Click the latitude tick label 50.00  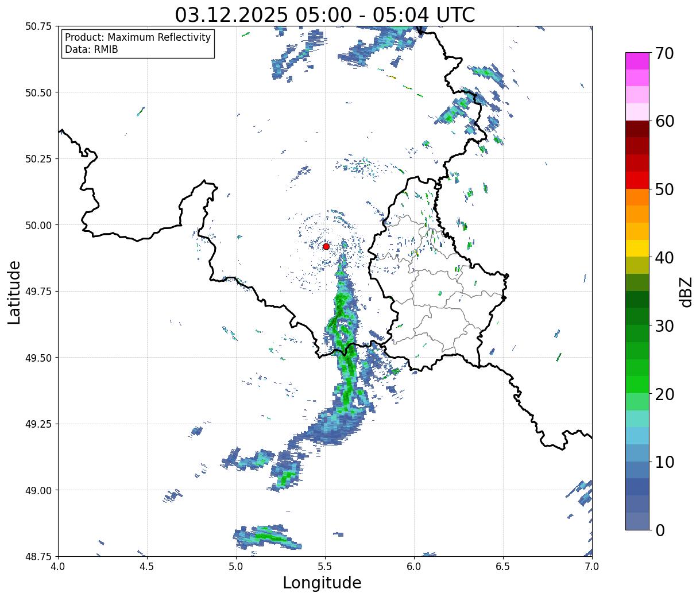pyautogui.click(x=38, y=225)
